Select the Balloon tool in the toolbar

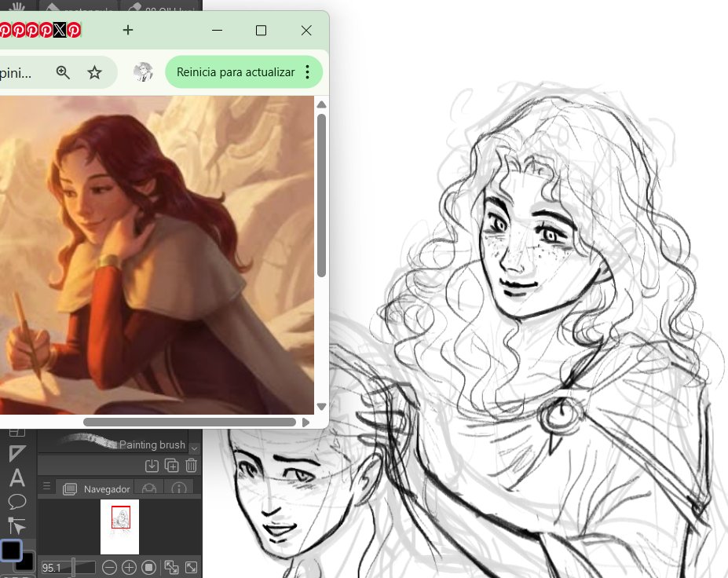coord(16,503)
